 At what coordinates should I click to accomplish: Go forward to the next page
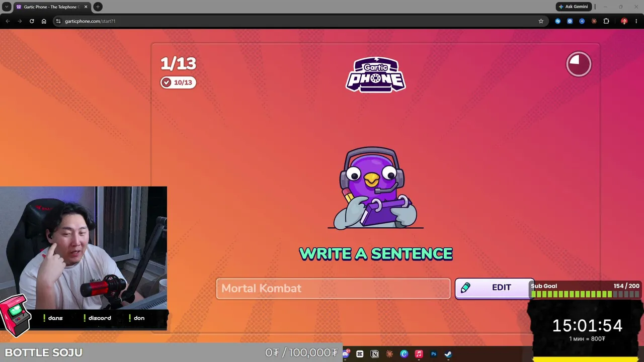20,21
